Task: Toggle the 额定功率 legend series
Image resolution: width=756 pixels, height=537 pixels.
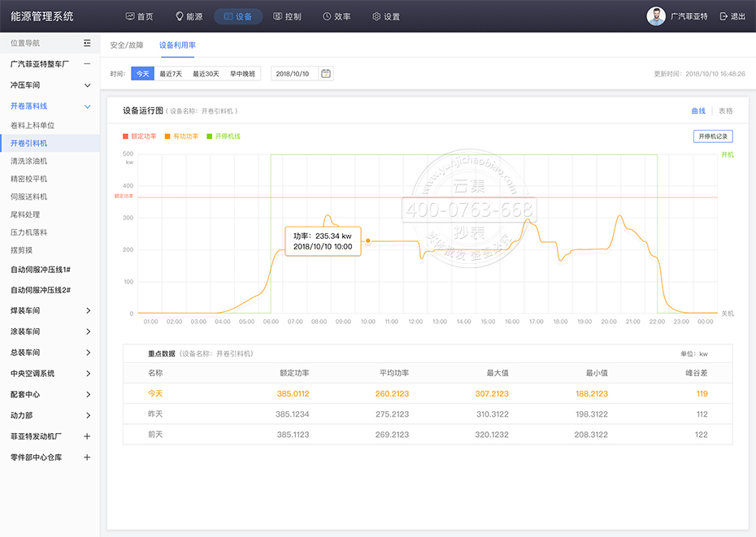Action: click(139, 136)
